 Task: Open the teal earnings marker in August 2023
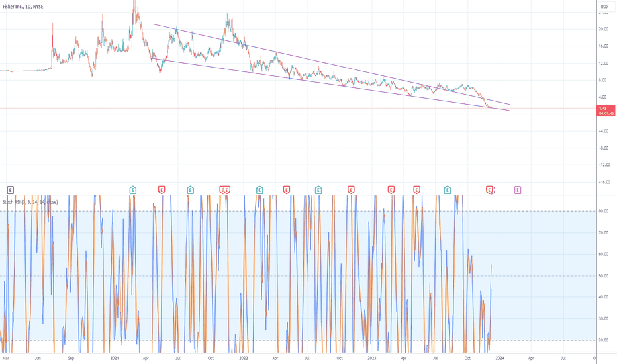pyautogui.click(x=448, y=190)
